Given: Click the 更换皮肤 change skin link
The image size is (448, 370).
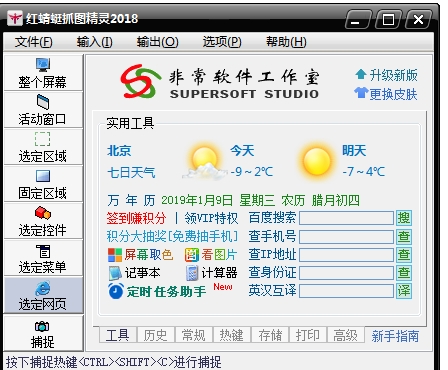Looking at the screenshot, I should 386,94.
